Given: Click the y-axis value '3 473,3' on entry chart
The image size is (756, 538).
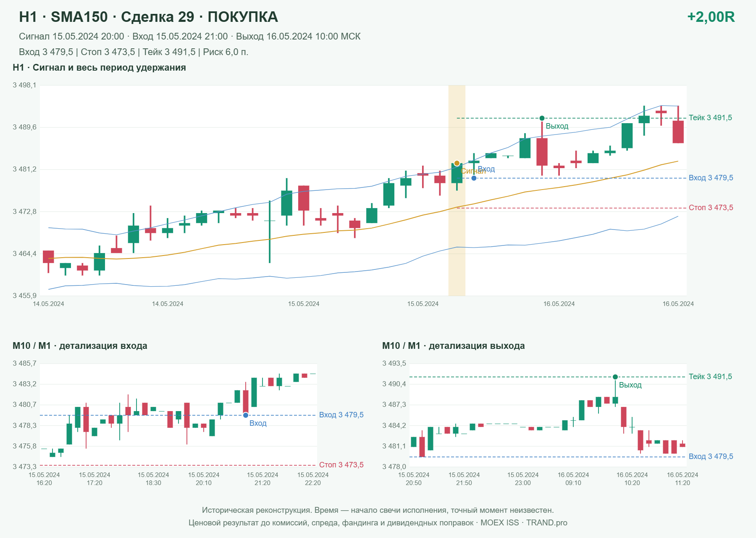Looking at the screenshot, I should coord(24,467).
